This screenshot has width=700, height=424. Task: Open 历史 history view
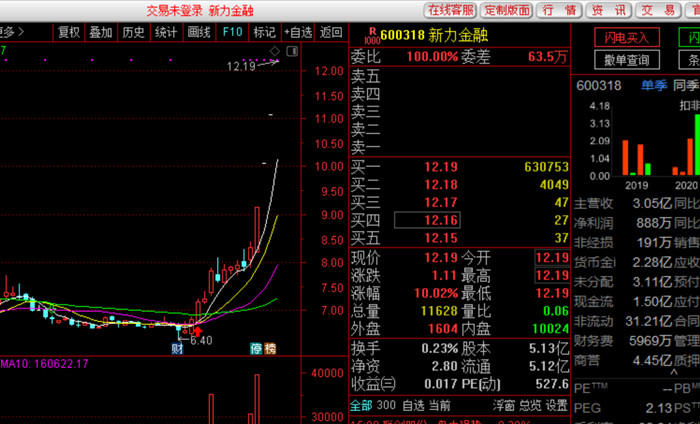pyautogui.click(x=133, y=32)
